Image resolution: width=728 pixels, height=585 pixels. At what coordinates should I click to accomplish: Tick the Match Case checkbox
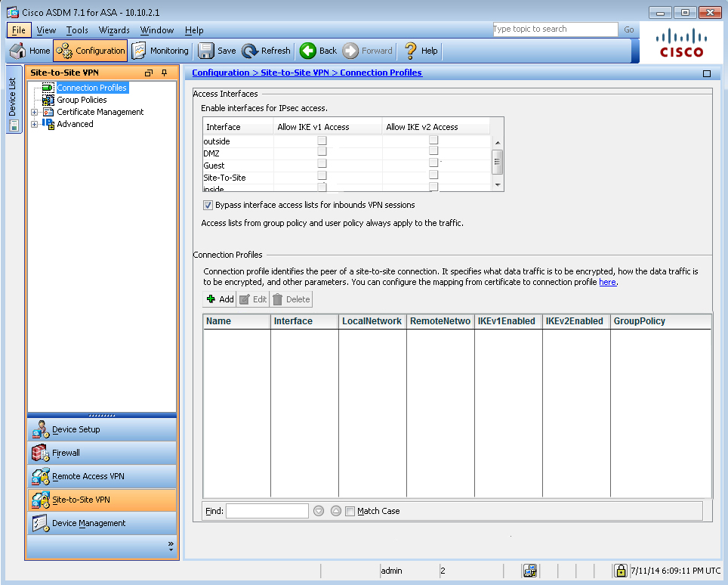click(x=350, y=511)
